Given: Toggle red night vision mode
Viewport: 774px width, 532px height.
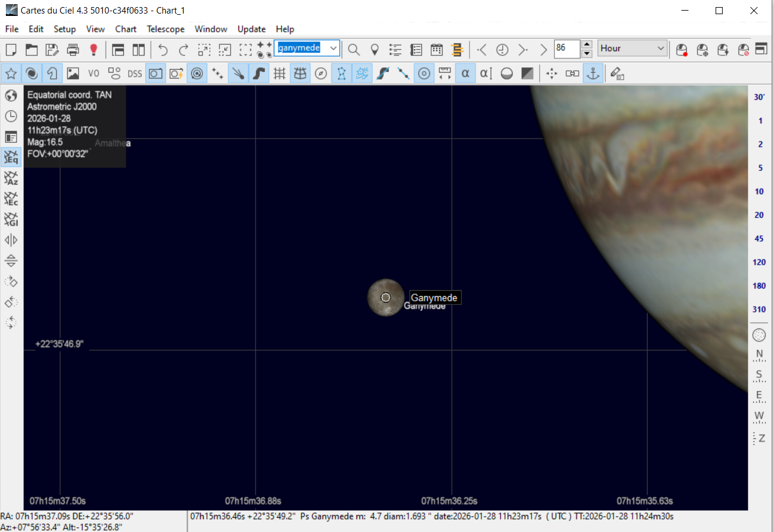Looking at the screenshot, I should 93,50.
